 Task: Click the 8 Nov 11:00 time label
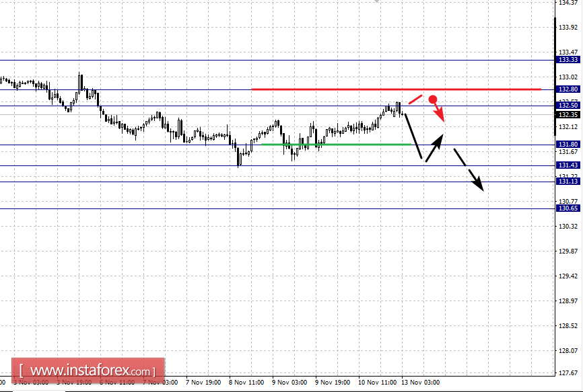(x=246, y=383)
